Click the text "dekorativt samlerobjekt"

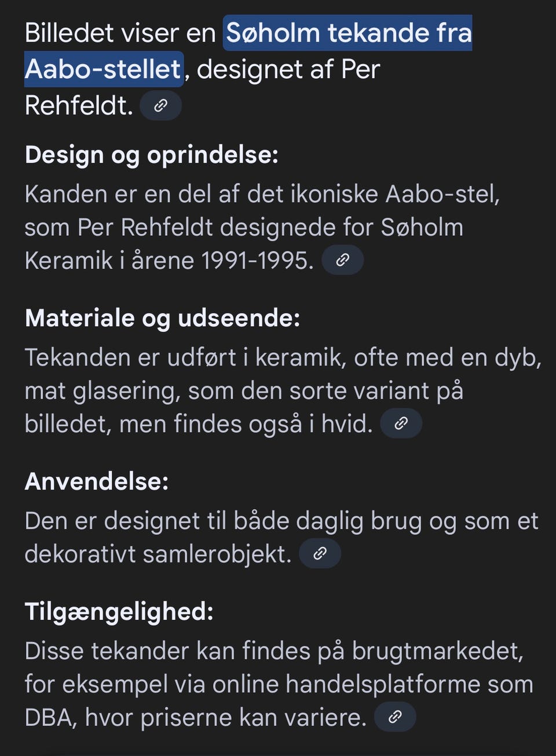[156, 554]
